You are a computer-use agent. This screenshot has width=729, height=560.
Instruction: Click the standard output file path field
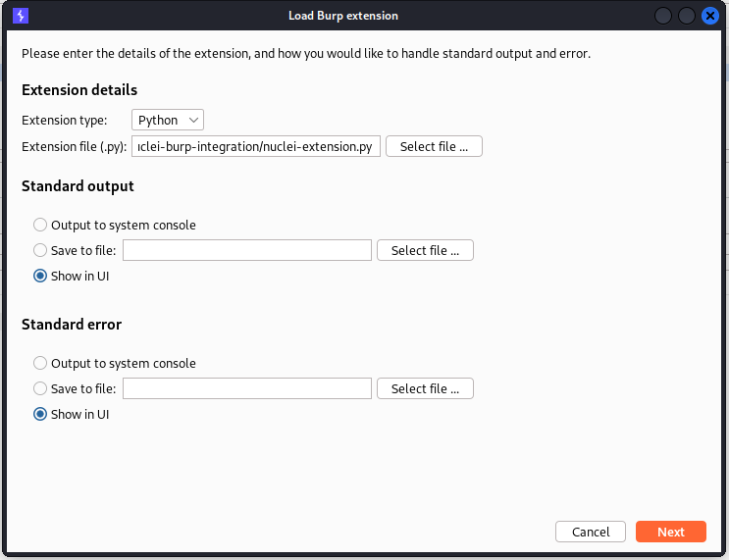[247, 251]
